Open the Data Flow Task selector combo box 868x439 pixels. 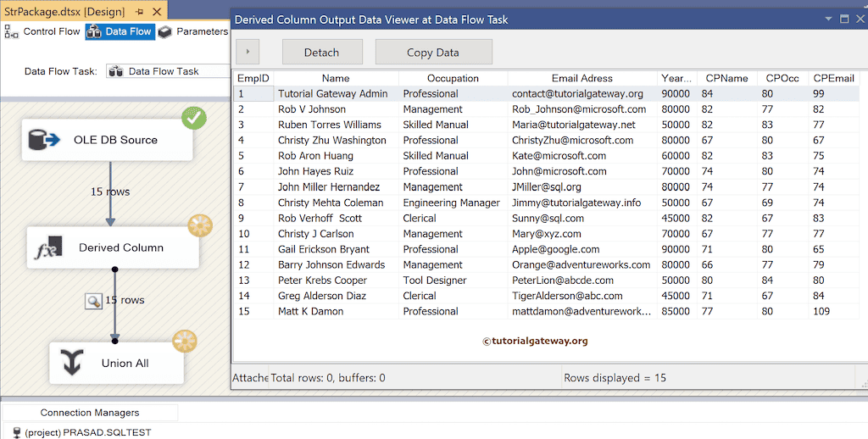point(168,71)
